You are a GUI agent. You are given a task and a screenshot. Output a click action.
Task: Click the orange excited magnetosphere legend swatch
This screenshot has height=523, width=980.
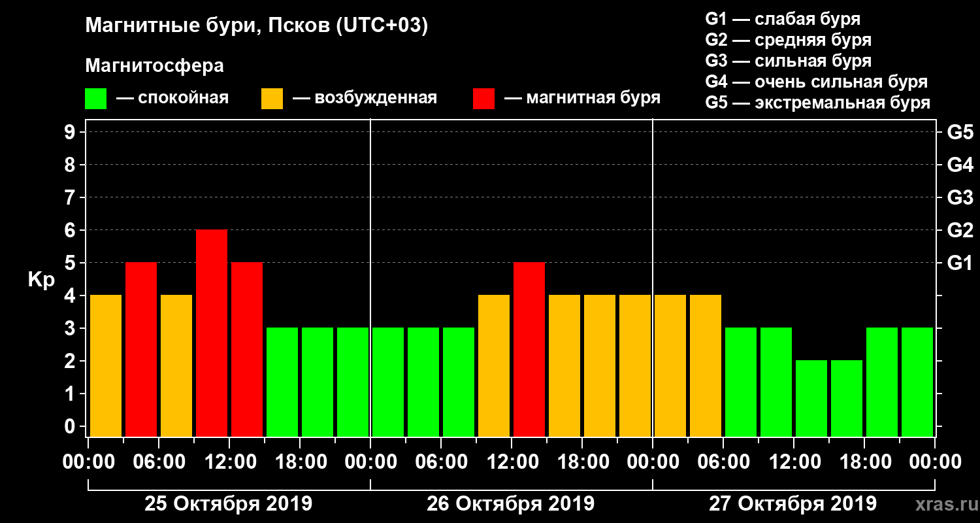(272, 99)
